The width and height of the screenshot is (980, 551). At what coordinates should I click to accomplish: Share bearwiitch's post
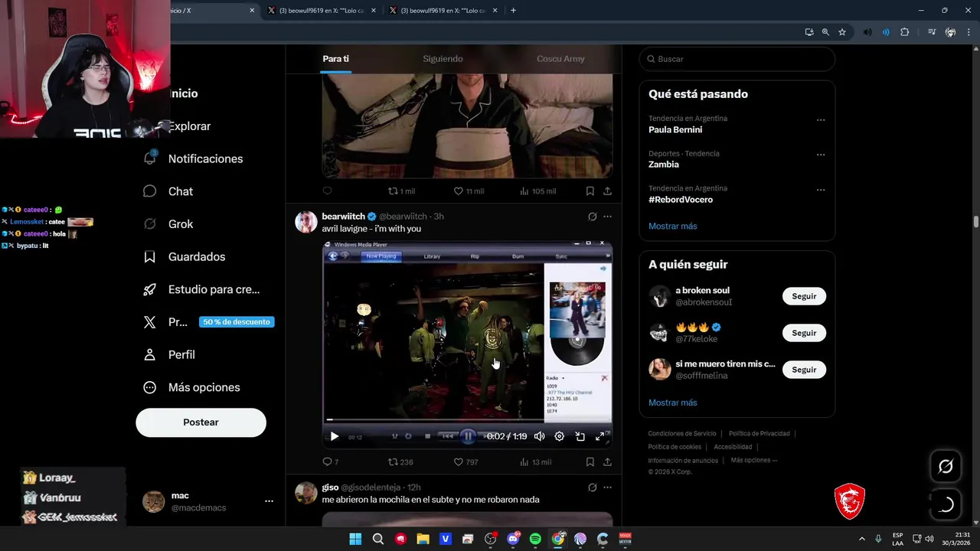607,461
